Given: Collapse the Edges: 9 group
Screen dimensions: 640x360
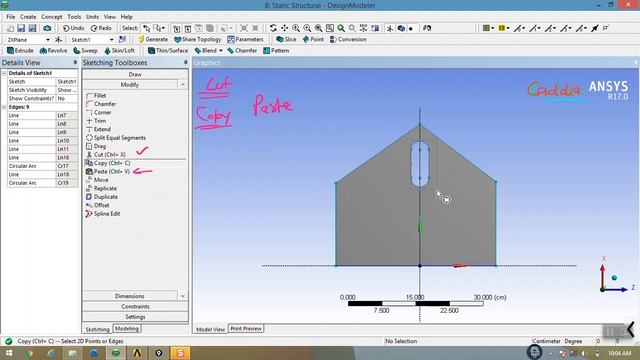Looking at the screenshot, I should coord(4,107).
